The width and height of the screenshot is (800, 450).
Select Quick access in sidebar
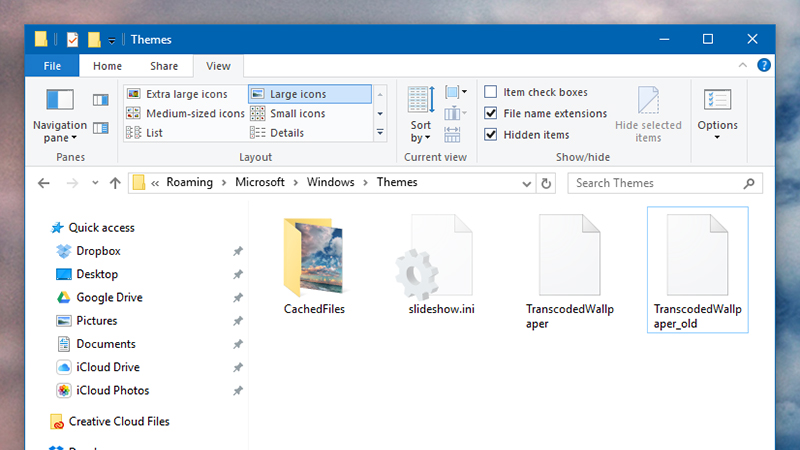click(x=93, y=228)
